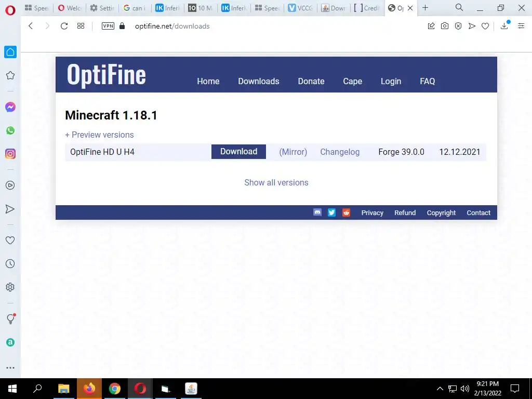Click Download for OptiFine HD U H4
Screen dimensions: 532x399
(x=238, y=152)
